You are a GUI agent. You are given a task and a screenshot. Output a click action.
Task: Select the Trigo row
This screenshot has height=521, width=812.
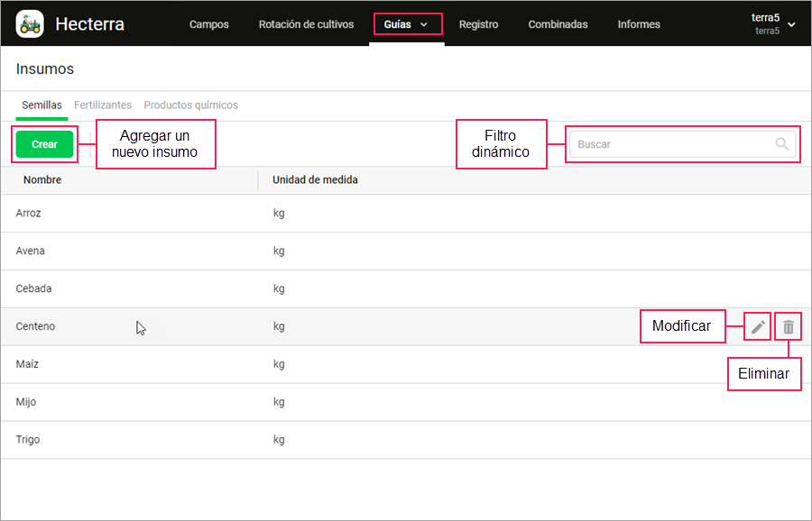406,440
